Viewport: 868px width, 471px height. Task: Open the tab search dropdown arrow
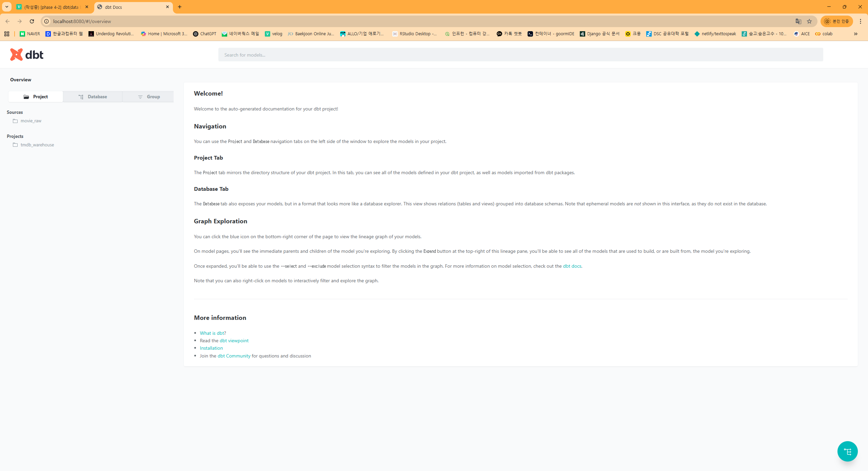point(6,7)
